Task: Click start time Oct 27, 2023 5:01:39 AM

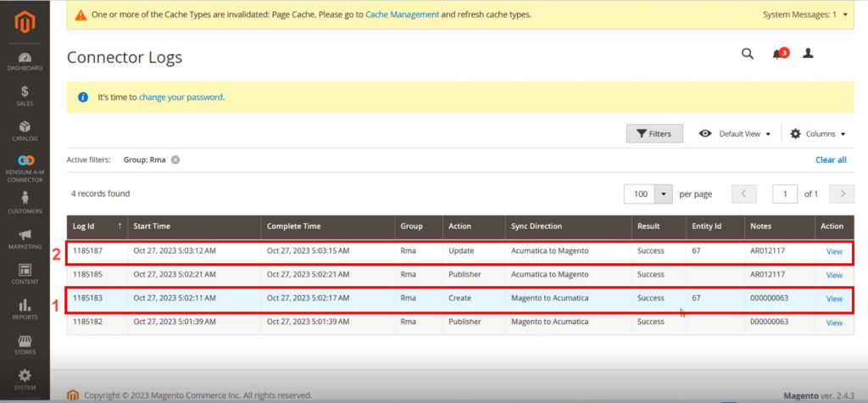Action: (x=175, y=322)
